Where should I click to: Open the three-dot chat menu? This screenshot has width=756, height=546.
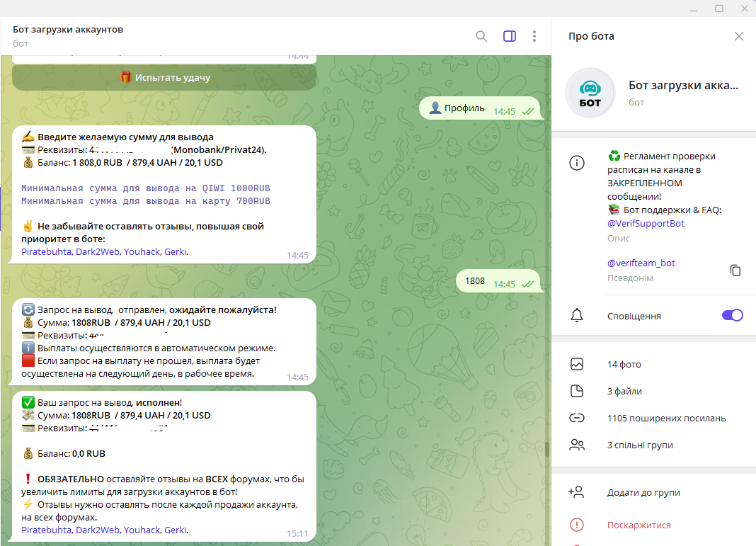(x=534, y=36)
